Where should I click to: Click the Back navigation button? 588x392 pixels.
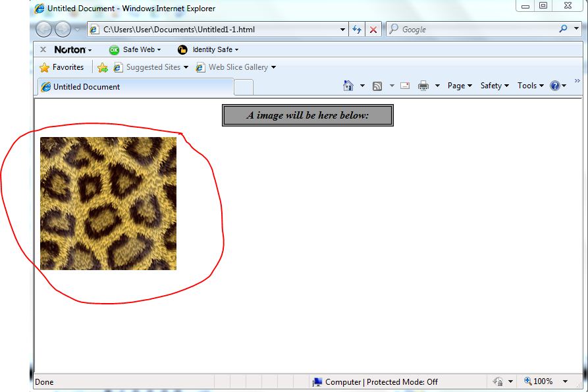point(43,29)
